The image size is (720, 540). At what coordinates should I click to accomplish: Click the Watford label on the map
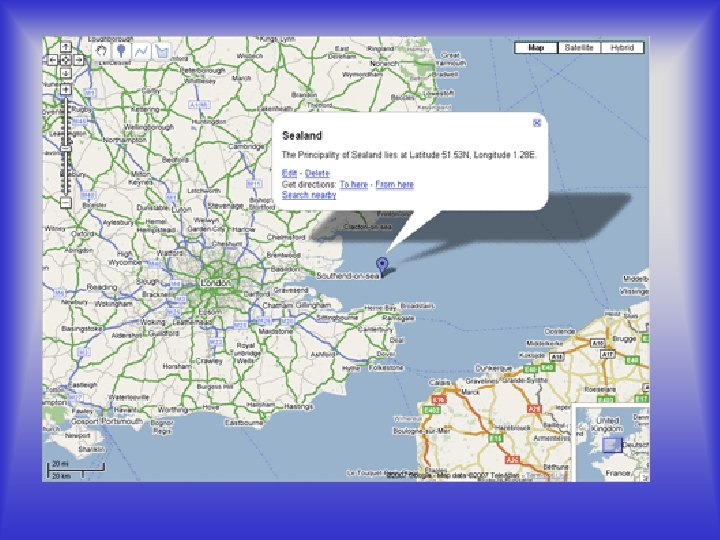[170, 253]
